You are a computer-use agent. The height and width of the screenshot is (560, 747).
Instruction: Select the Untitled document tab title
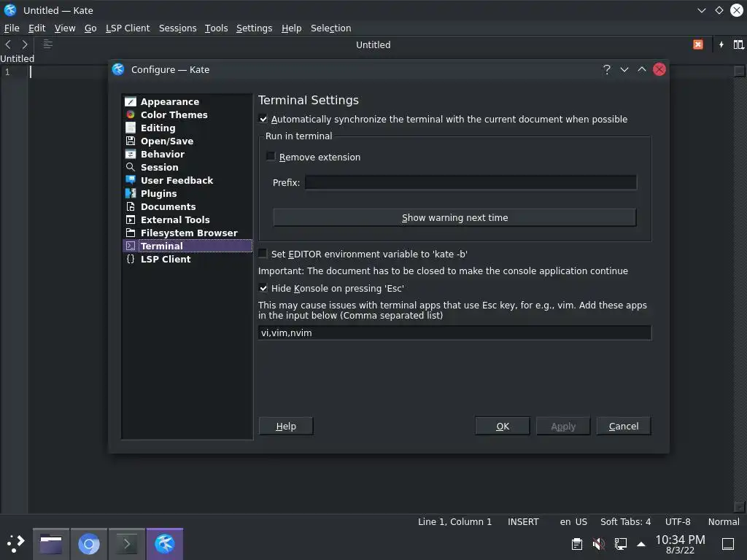tap(373, 44)
